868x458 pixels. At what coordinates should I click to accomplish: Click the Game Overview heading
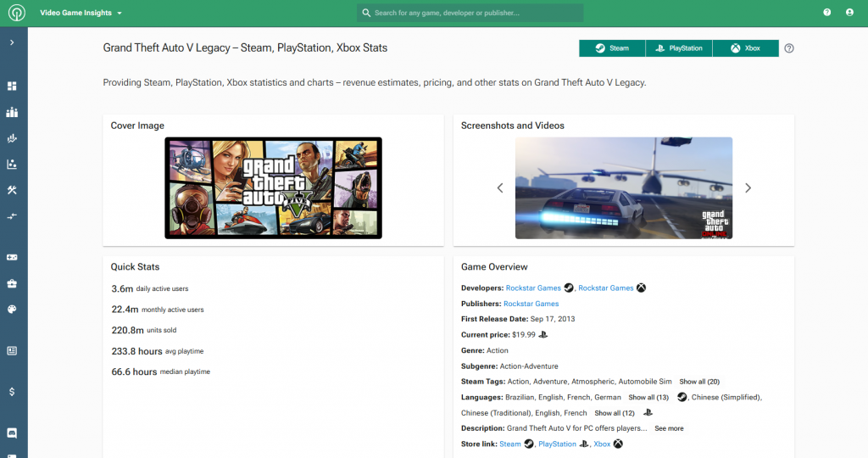(494, 267)
